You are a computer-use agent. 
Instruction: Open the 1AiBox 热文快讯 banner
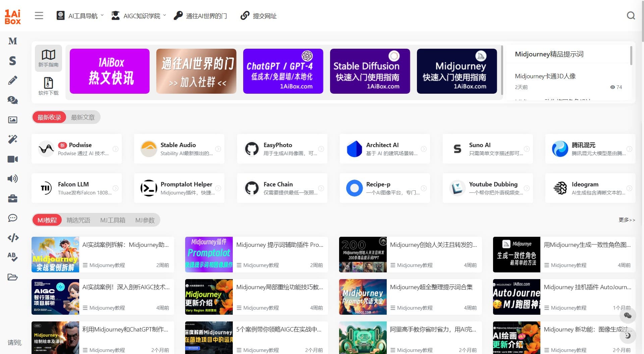click(x=110, y=71)
